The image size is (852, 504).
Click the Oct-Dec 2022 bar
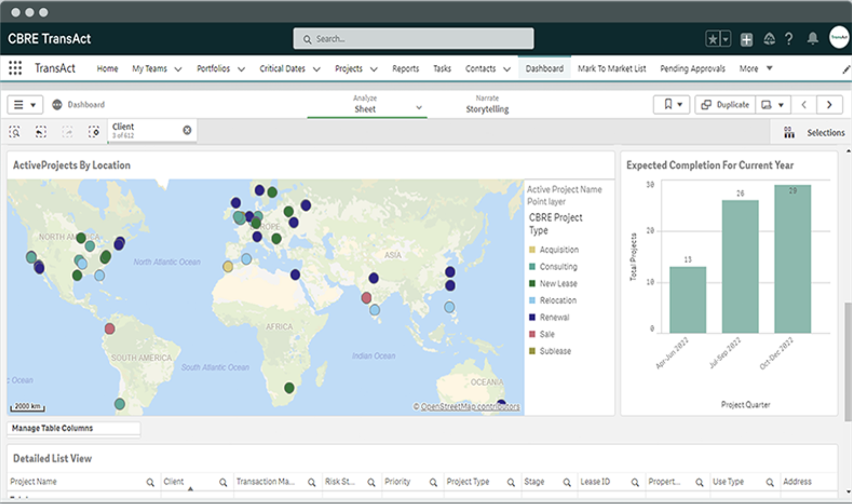(792, 259)
